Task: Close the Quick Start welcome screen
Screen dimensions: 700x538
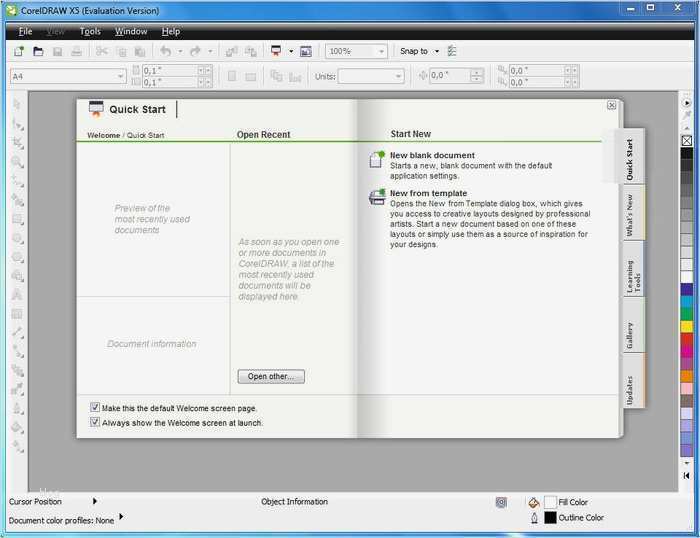Action: point(612,105)
